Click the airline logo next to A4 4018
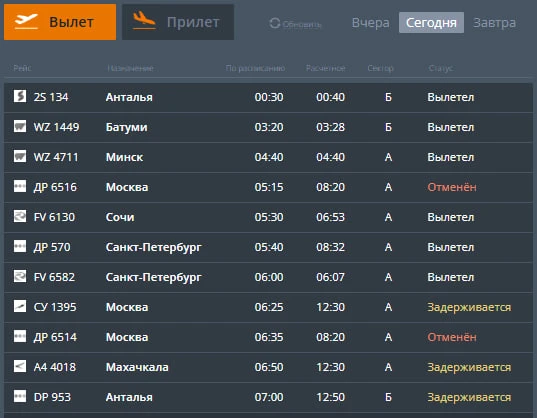 [20, 366]
